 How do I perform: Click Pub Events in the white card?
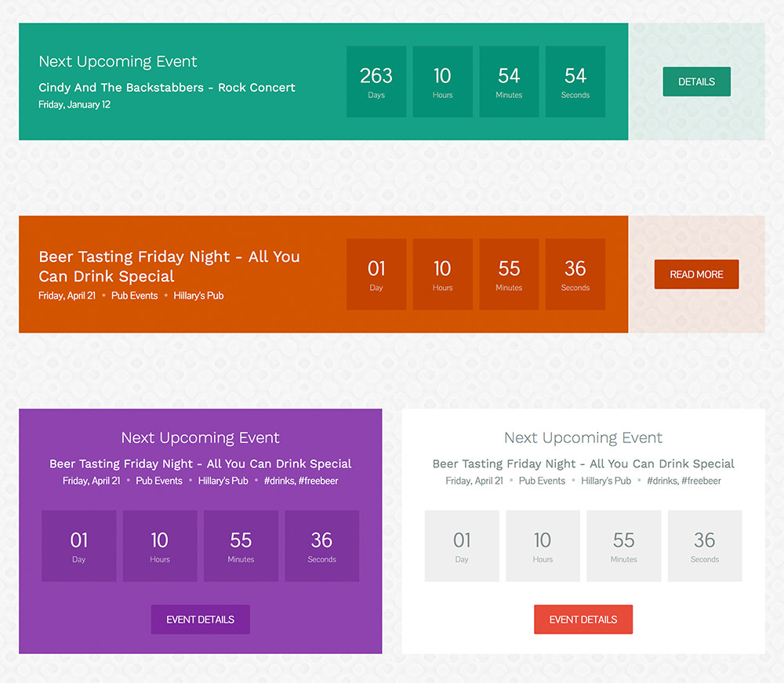[542, 481]
